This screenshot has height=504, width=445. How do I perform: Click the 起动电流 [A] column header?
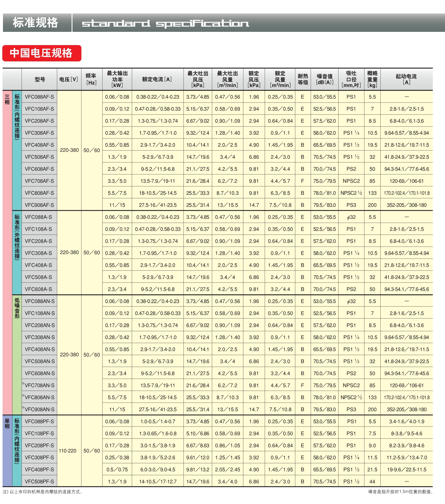coord(406,79)
